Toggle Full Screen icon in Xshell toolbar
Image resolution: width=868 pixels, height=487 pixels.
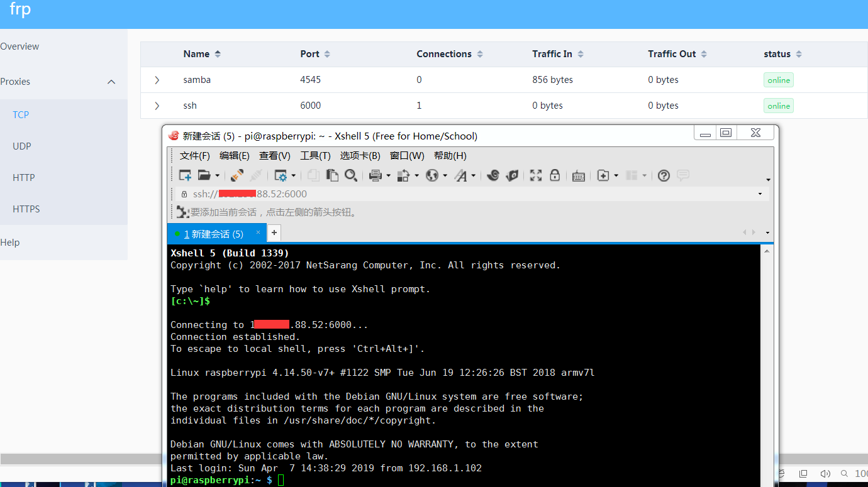point(536,175)
